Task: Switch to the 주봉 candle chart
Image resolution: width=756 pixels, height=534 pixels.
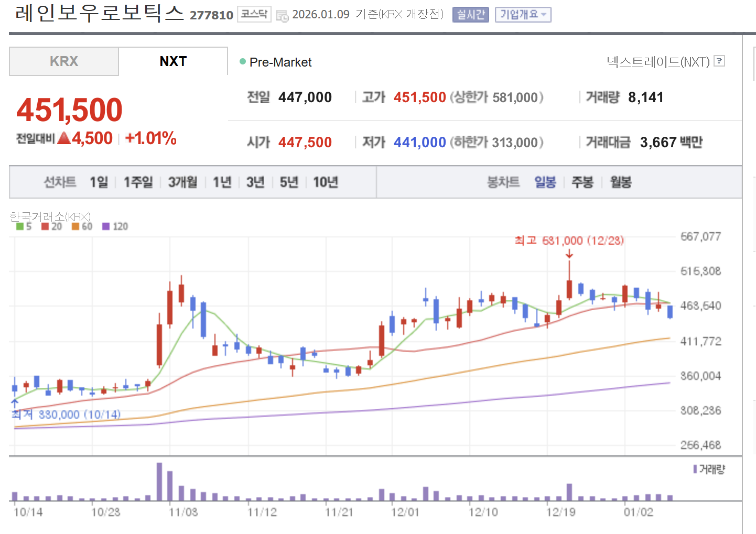Action: pyautogui.click(x=582, y=182)
